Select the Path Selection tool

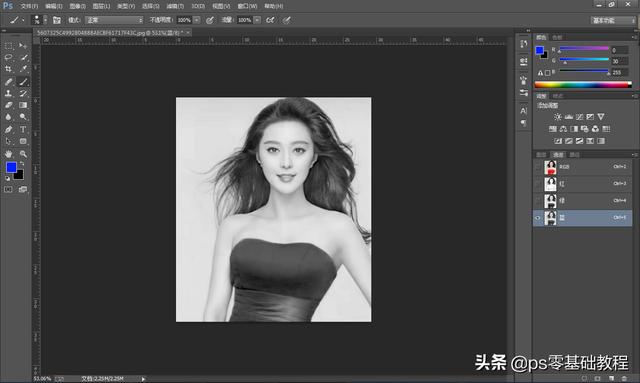[8, 141]
